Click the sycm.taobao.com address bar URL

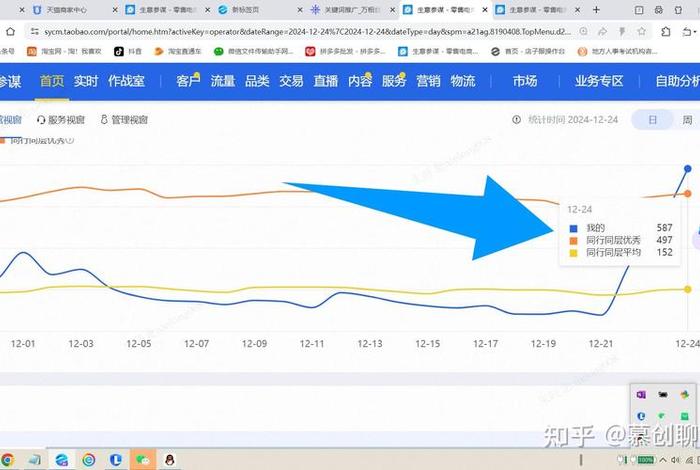[x=307, y=31]
